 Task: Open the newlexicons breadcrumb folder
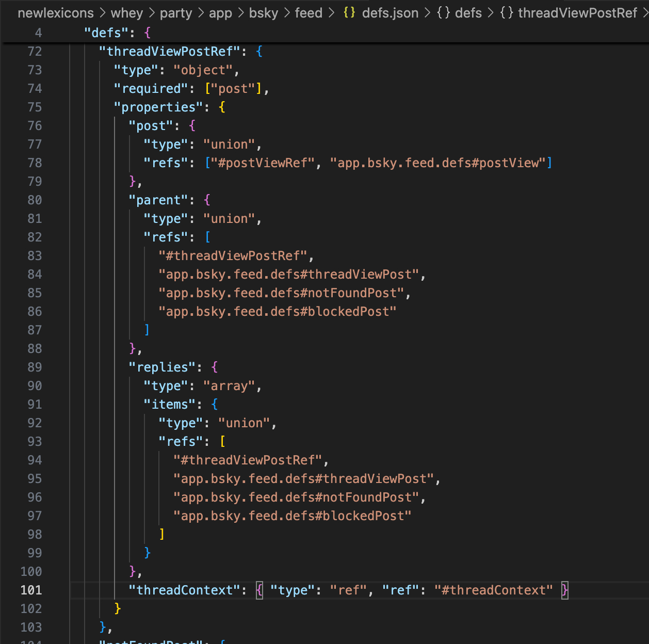(56, 12)
